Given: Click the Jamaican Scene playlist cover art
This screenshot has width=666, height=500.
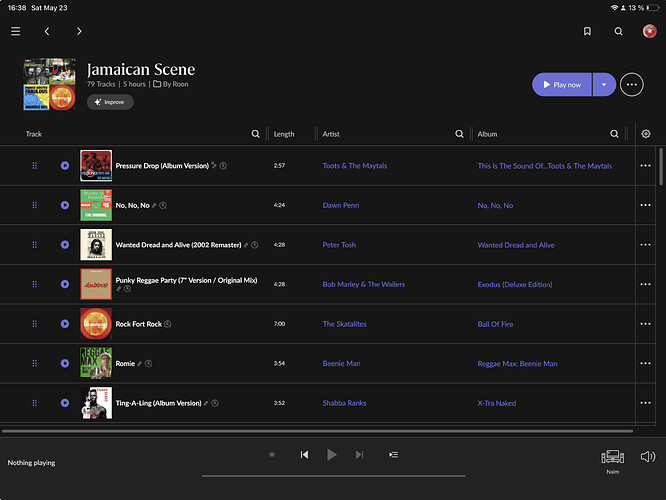Looking at the screenshot, I should 49,84.
